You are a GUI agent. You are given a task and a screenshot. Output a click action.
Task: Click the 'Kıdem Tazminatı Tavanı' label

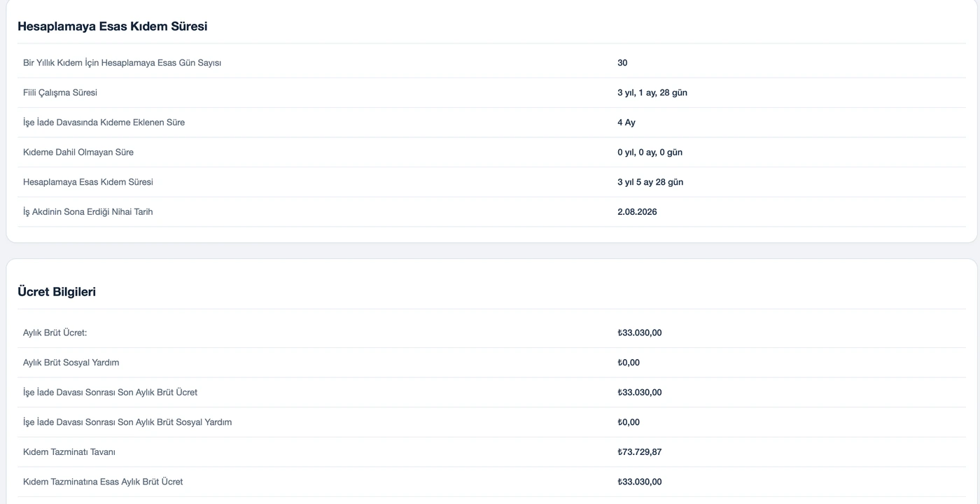click(69, 452)
